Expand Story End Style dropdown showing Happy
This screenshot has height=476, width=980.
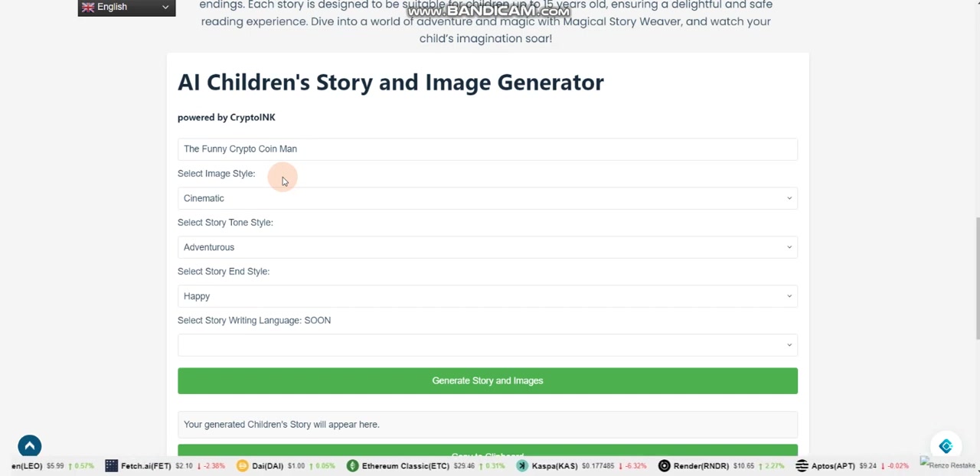pos(487,296)
